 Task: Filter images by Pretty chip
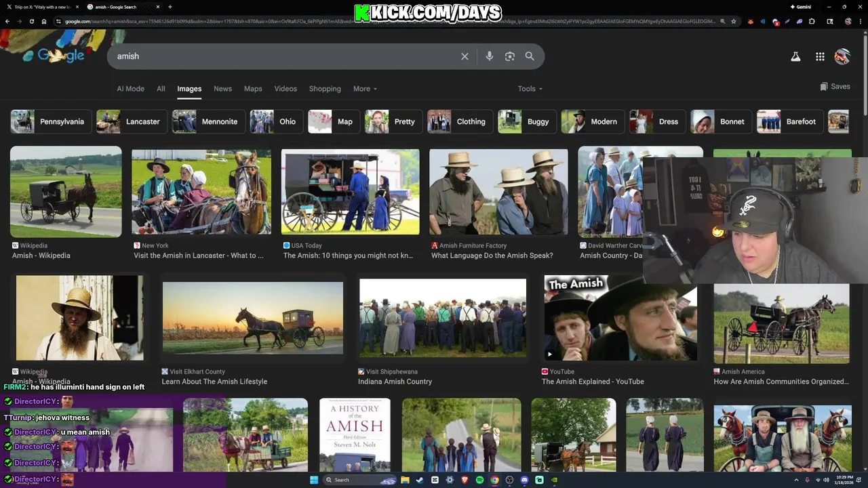point(394,122)
